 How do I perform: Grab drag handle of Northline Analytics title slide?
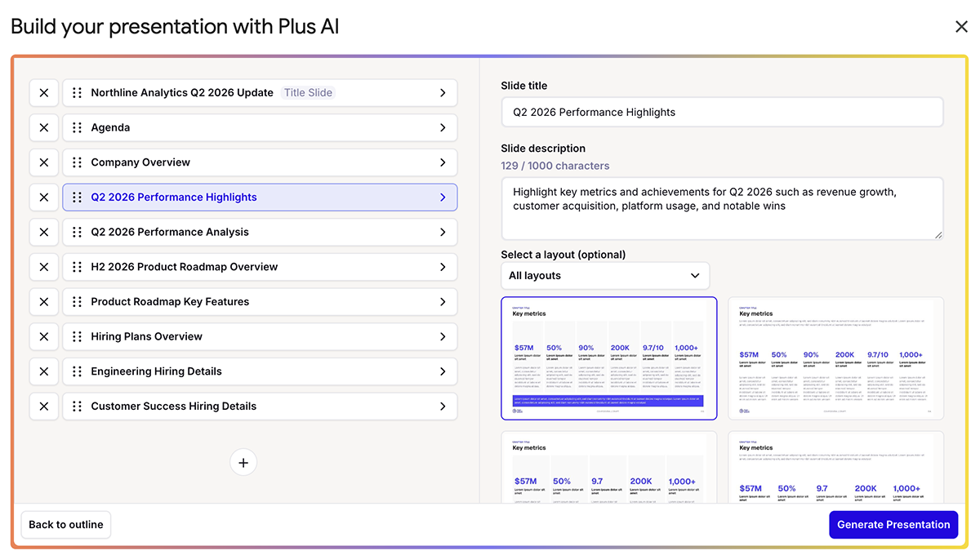[x=77, y=93]
